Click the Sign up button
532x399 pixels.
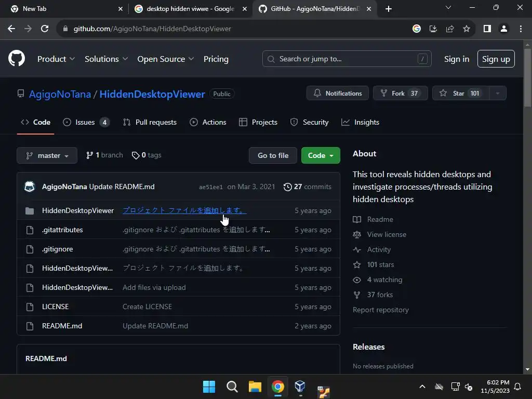[x=496, y=59]
